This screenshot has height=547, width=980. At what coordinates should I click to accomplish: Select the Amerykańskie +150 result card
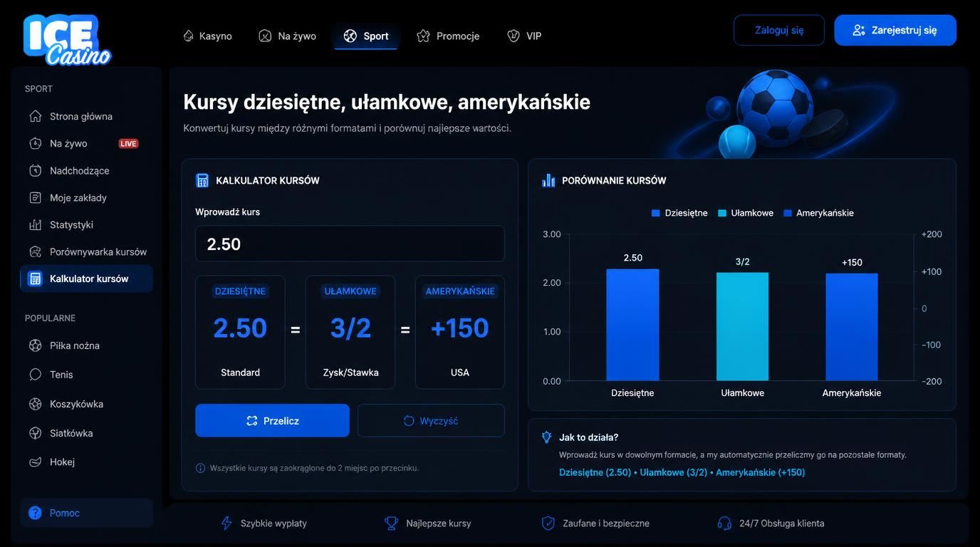point(460,332)
